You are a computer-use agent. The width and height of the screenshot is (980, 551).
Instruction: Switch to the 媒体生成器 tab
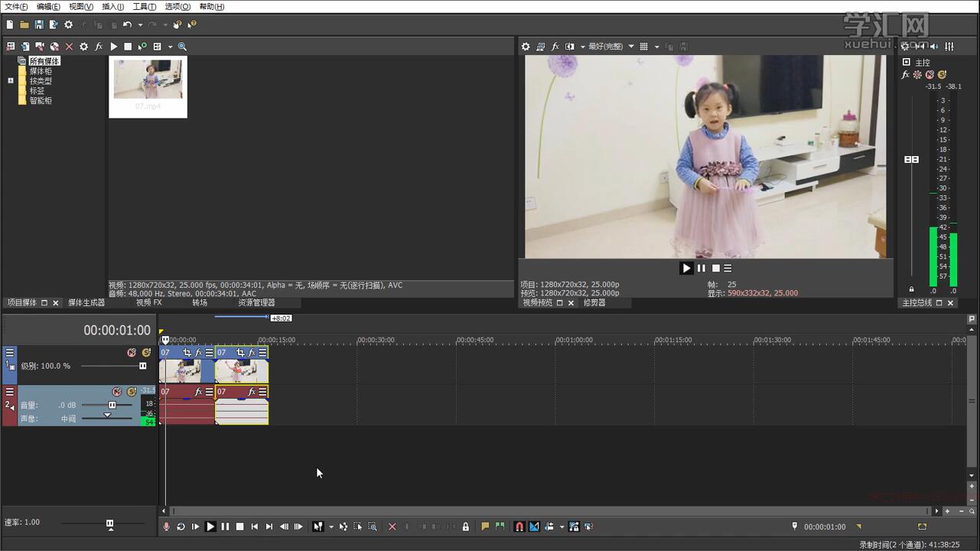point(86,303)
